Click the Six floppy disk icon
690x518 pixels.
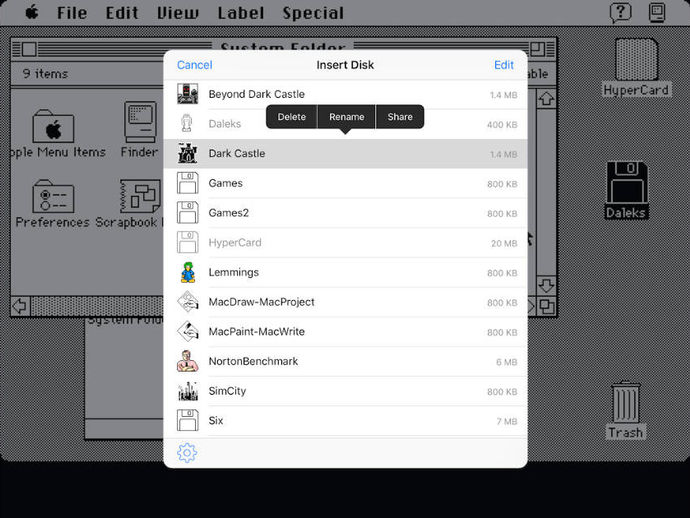click(x=187, y=420)
